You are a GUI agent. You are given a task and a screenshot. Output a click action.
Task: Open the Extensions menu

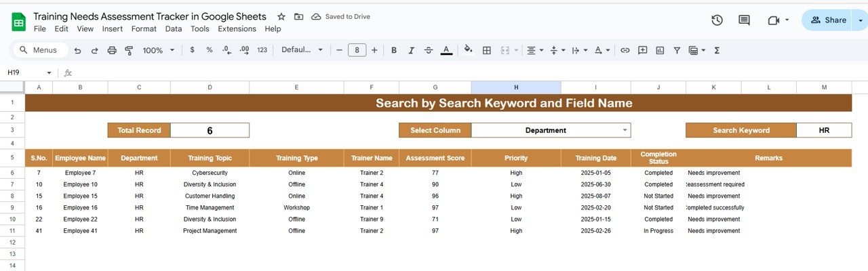click(x=237, y=29)
